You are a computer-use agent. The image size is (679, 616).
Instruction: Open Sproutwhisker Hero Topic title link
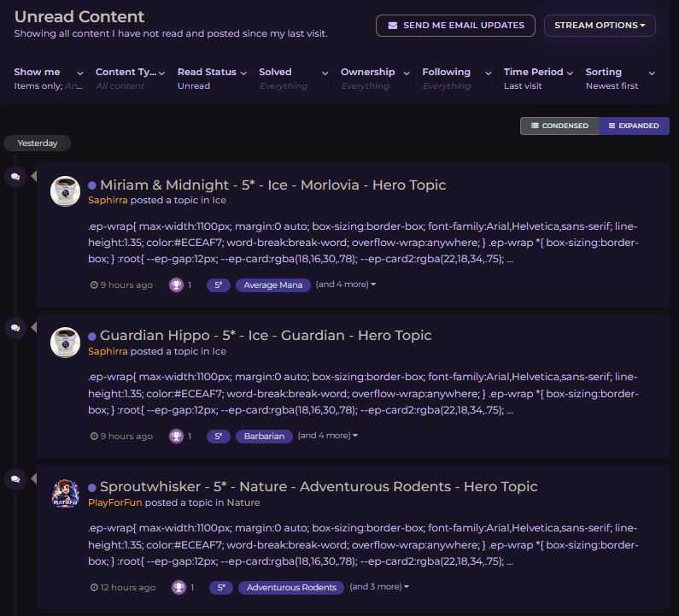319,486
